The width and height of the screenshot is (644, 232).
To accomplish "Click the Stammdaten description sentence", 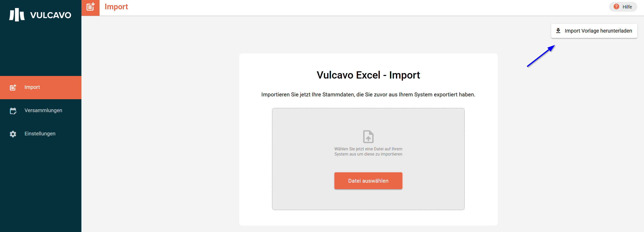I will [x=368, y=95].
